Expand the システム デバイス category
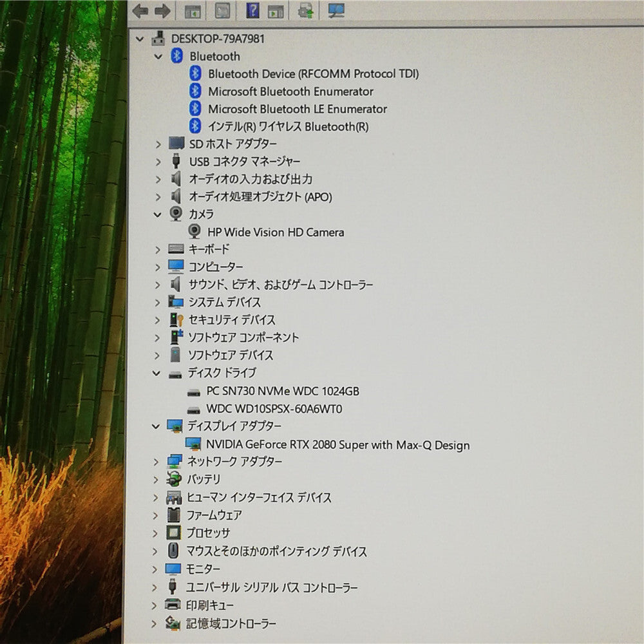The height and width of the screenshot is (644, 644). [x=157, y=303]
